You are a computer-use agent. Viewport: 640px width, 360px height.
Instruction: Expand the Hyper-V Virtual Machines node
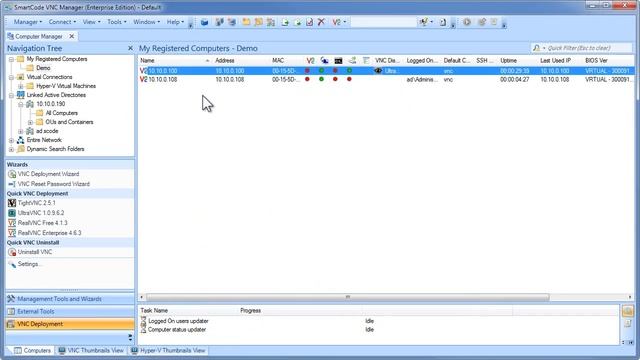(x=20, y=86)
